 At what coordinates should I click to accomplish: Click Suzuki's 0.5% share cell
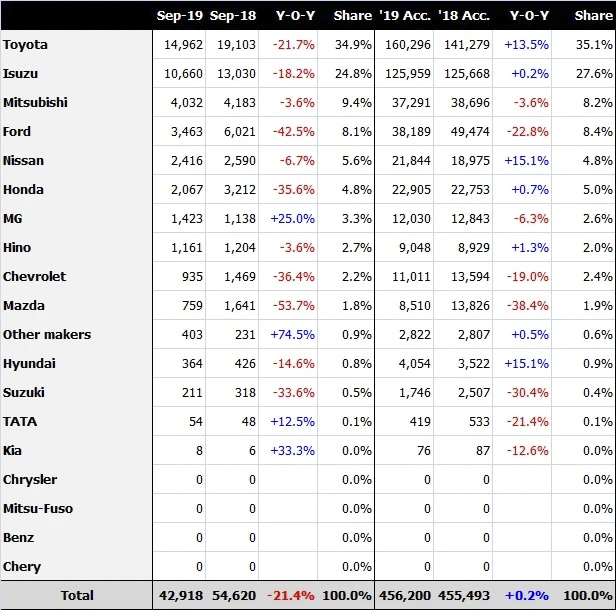coord(357,393)
